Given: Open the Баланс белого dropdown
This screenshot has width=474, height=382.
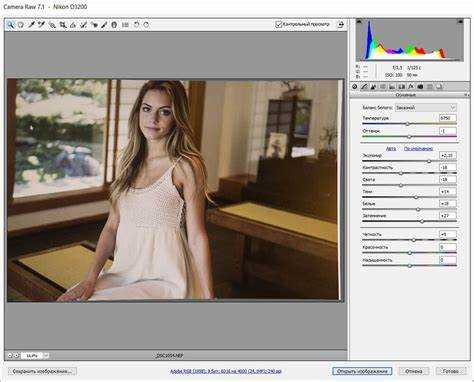Looking at the screenshot, I should (426, 108).
